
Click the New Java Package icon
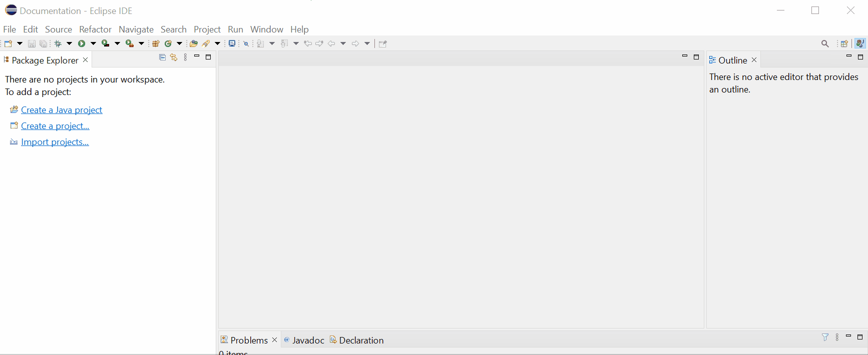tap(156, 43)
